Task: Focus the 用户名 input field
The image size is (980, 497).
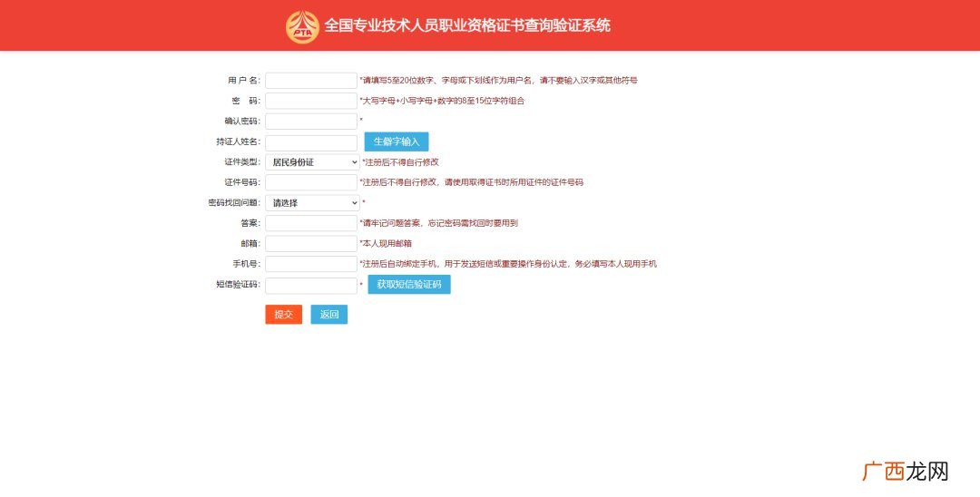Action: [x=311, y=81]
